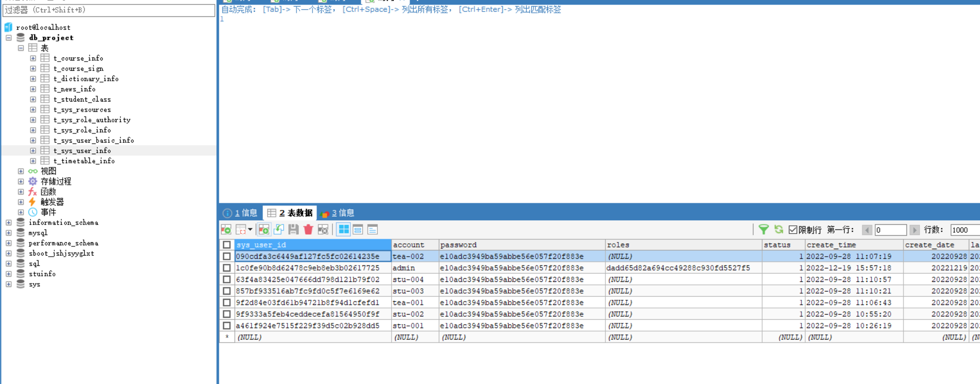Cancel changes with the grid X icon

coord(323,229)
